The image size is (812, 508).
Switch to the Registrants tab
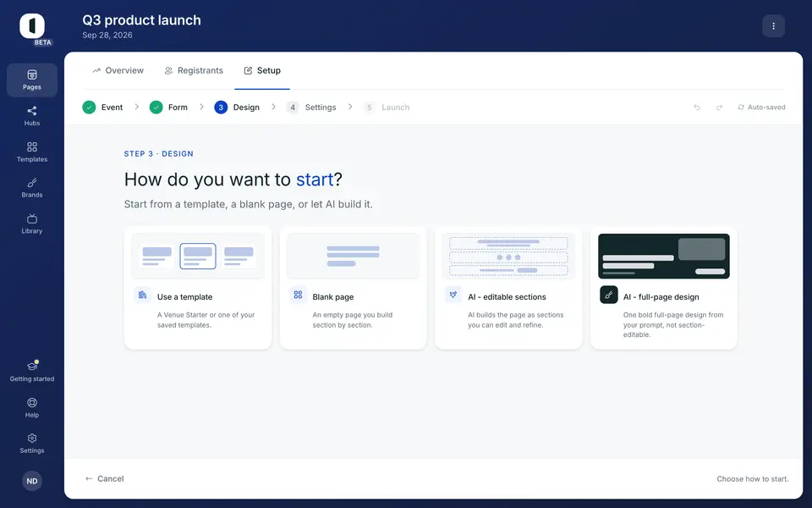coord(194,70)
